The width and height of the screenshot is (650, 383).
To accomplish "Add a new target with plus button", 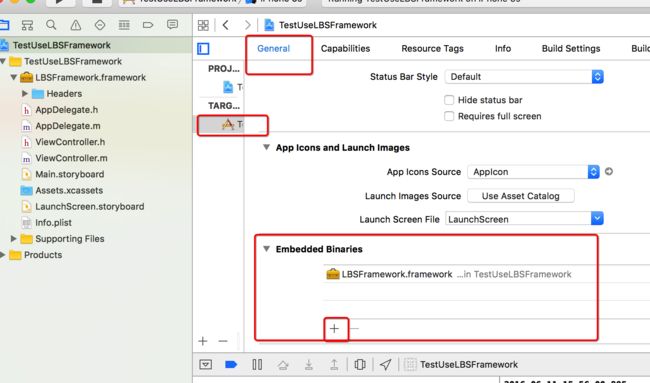I will pos(203,341).
